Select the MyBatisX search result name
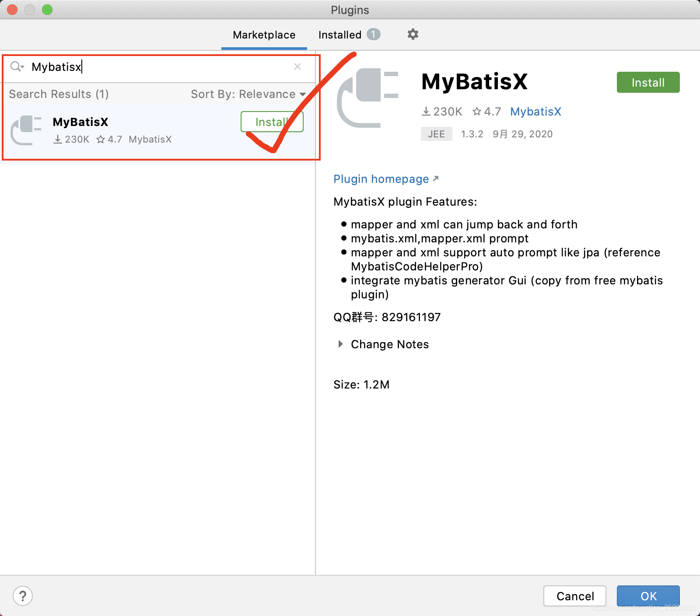The height and width of the screenshot is (616, 700). click(x=80, y=122)
